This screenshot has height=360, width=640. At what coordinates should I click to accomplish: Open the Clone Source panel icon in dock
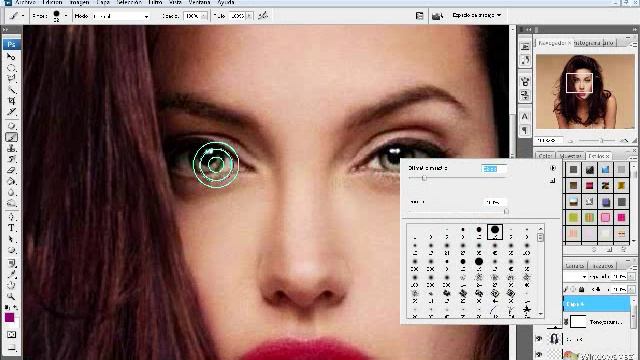tap(524, 96)
